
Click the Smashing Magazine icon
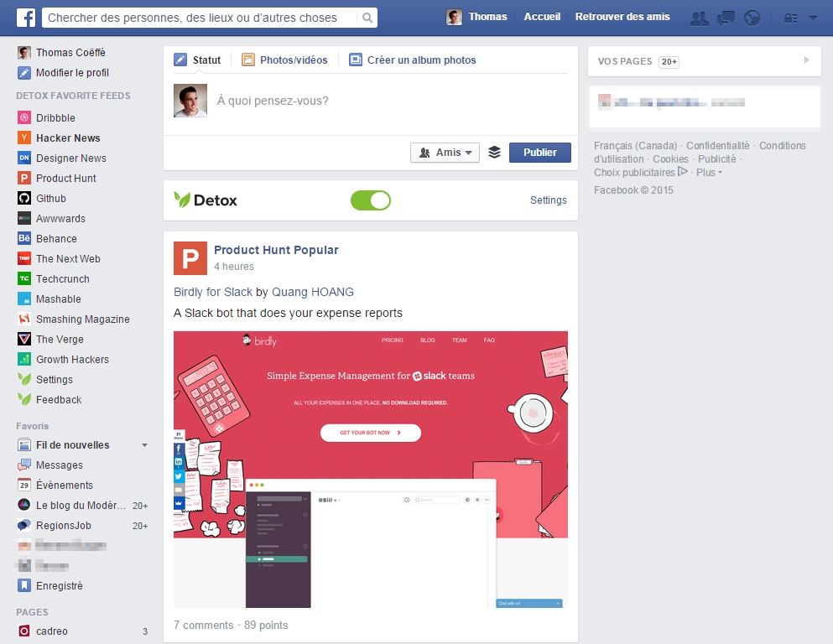[x=24, y=319]
